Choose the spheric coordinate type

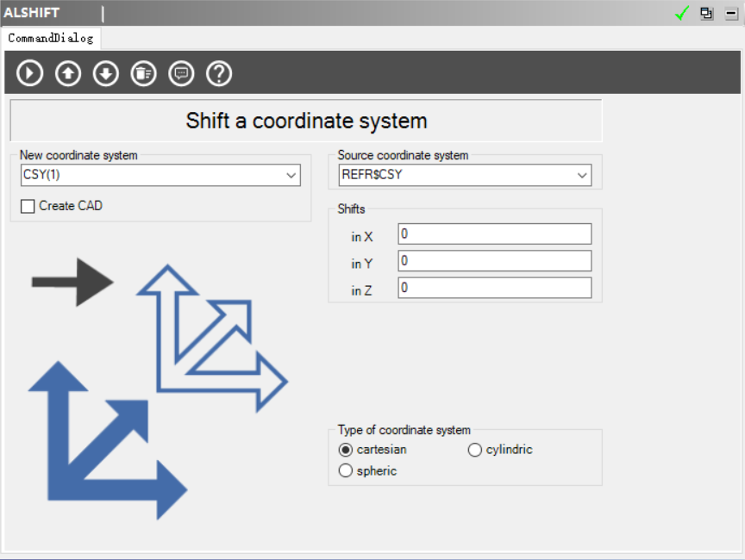[346, 471]
